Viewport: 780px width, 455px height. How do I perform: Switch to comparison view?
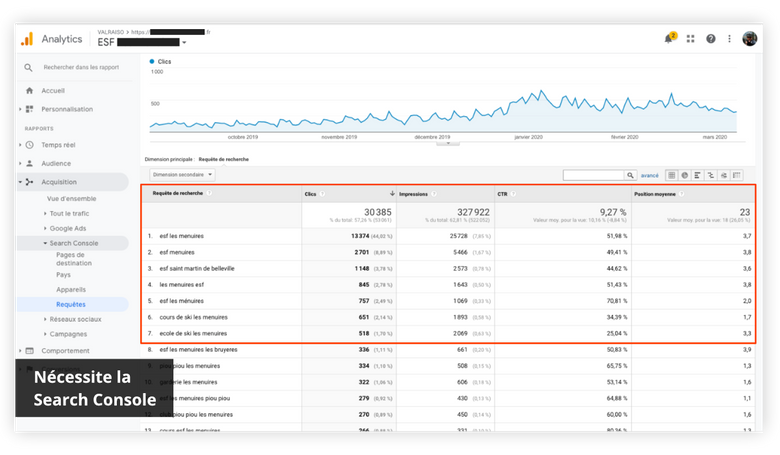[x=711, y=175]
